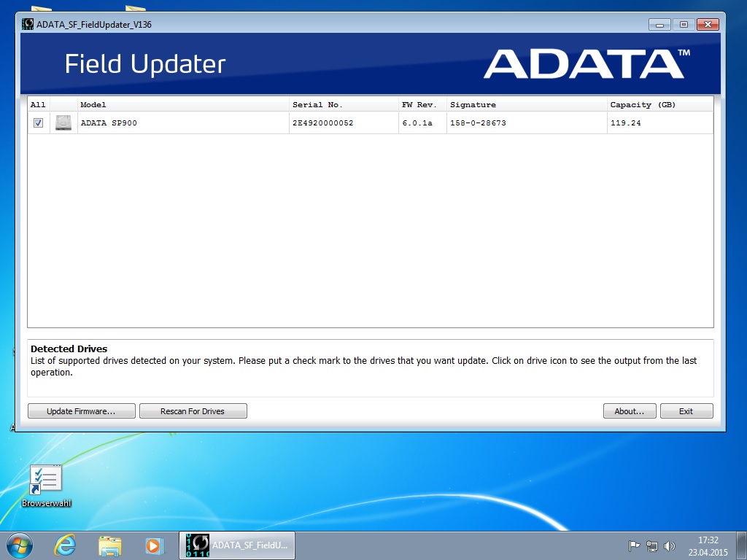Launch Internet Explorer from the taskbar
This screenshot has height=560, width=747.
[65, 545]
